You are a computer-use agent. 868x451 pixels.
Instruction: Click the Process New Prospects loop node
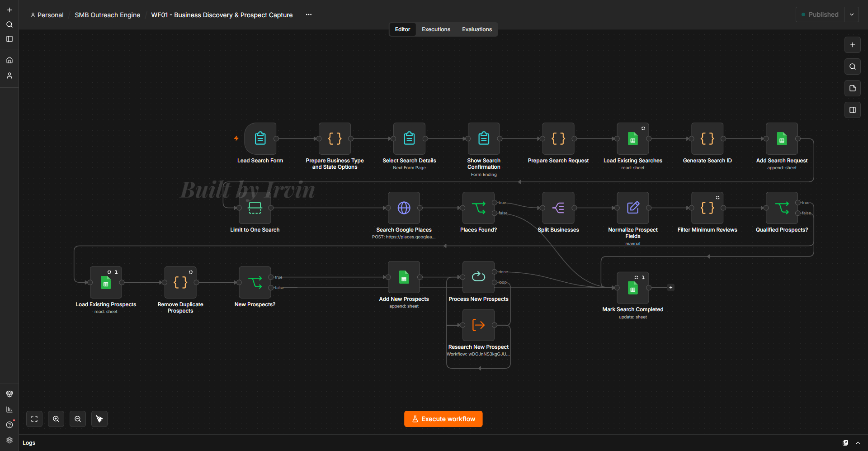pos(478,277)
